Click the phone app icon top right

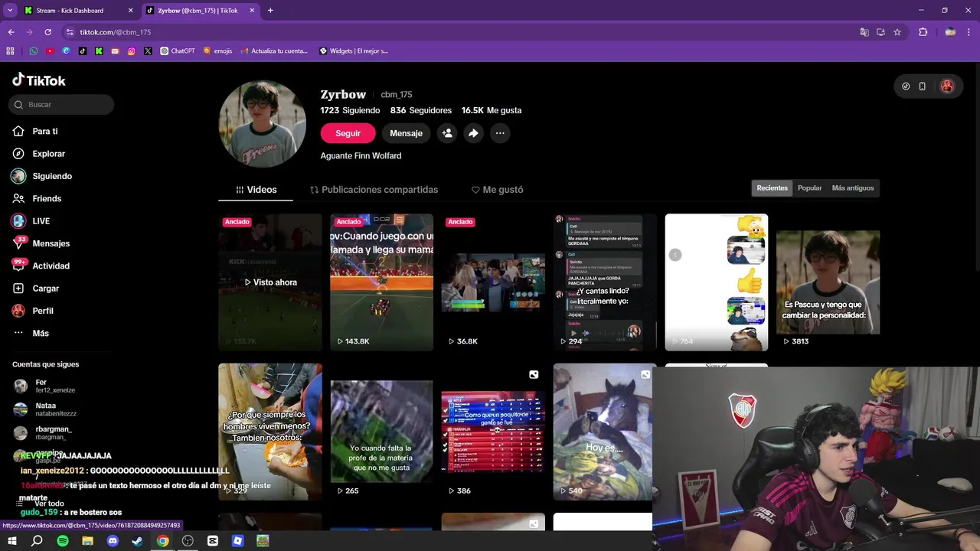pos(923,86)
